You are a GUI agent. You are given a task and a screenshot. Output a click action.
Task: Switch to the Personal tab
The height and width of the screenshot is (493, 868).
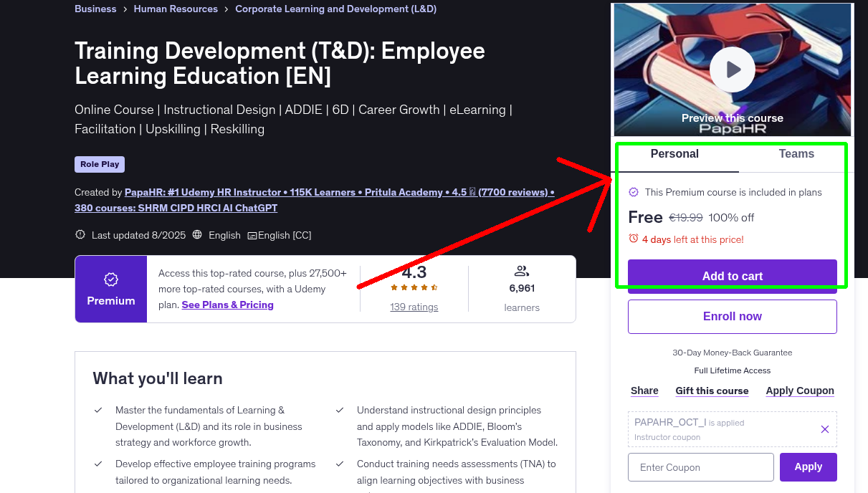pos(674,154)
